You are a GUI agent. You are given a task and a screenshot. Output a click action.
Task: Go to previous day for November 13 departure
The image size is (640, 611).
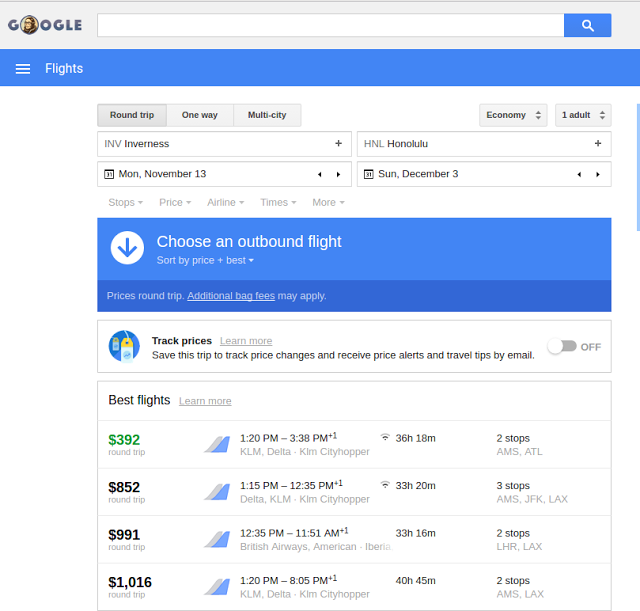320,174
